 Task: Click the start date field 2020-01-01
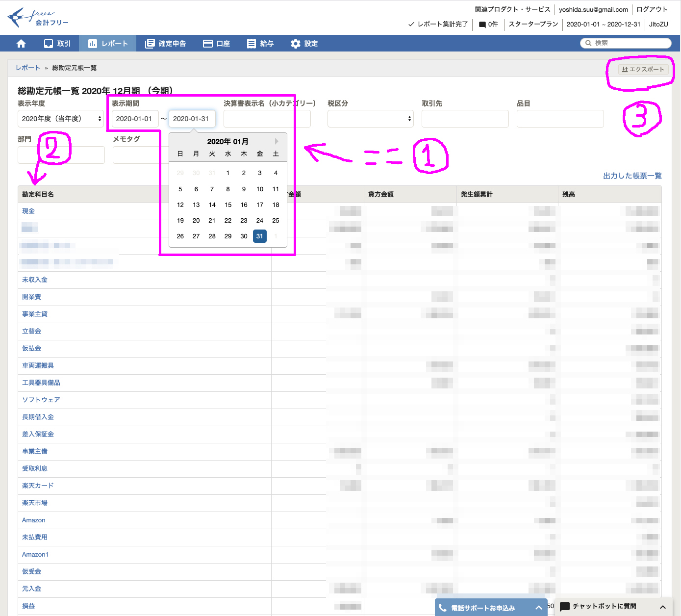[x=135, y=119]
